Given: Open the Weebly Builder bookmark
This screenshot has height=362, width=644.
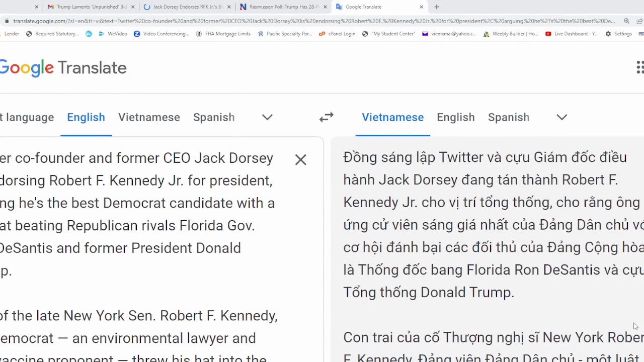Looking at the screenshot, I should tap(511, 34).
